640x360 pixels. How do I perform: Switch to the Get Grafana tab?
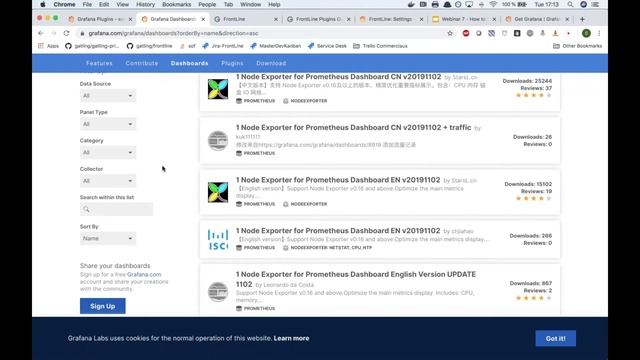[x=537, y=19]
